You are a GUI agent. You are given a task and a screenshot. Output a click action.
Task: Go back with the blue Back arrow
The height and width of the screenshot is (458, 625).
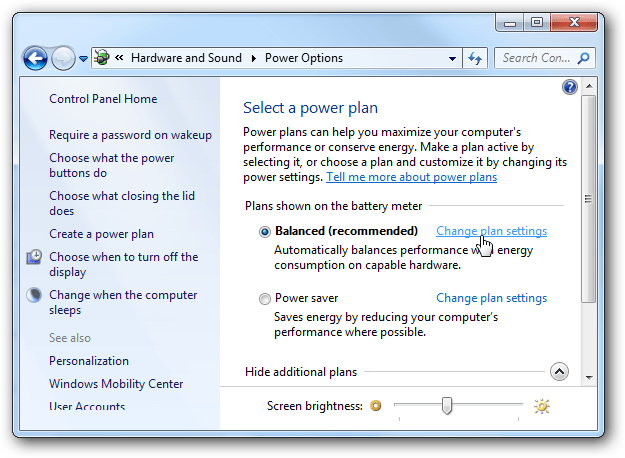coord(35,59)
